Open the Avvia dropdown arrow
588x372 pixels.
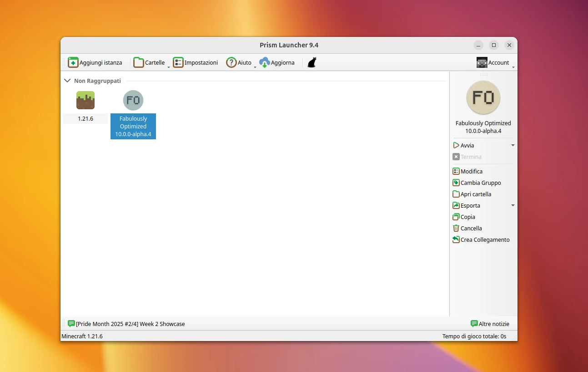(513, 145)
